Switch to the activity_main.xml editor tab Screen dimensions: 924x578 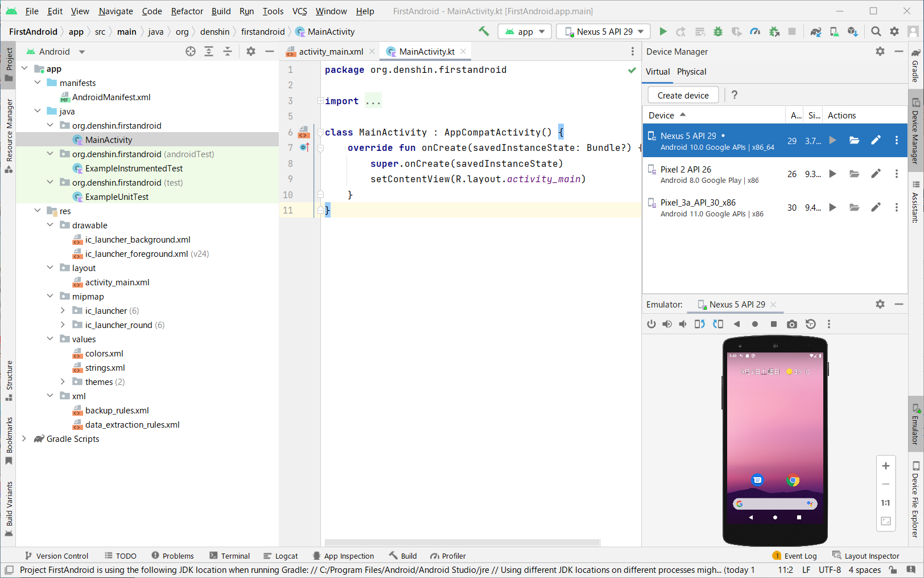point(330,51)
